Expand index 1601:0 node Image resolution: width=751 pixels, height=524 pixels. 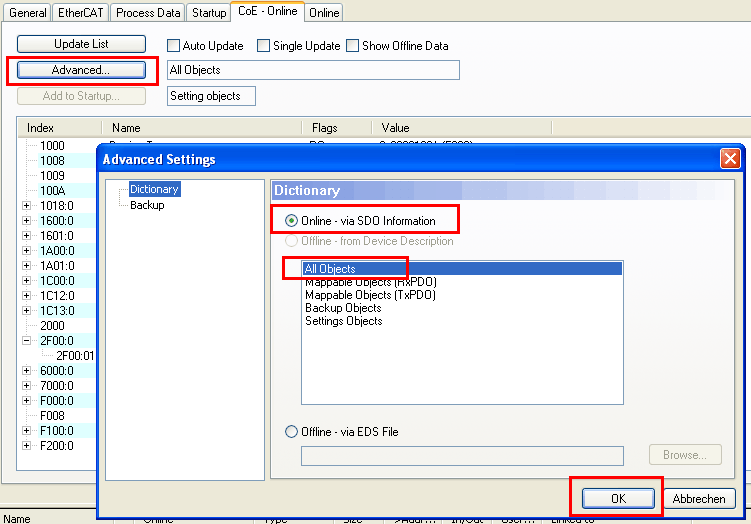(x=26, y=236)
